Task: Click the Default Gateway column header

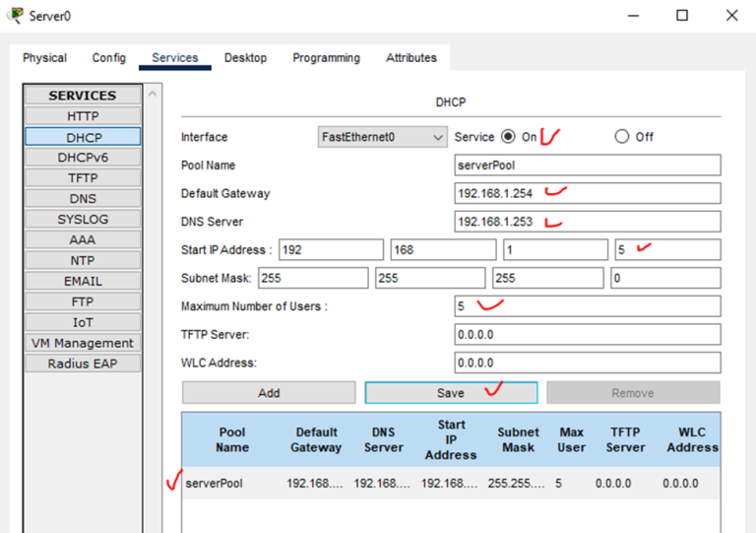Action: tap(316, 439)
